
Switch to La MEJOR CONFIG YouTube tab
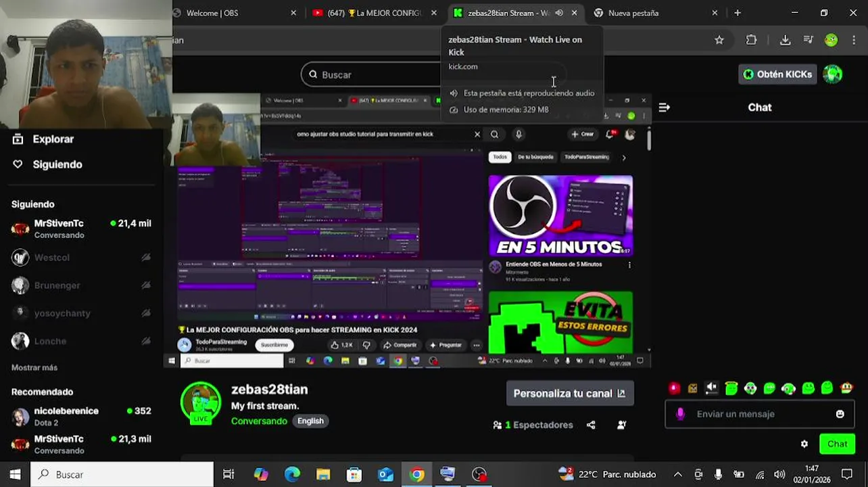[x=374, y=13]
